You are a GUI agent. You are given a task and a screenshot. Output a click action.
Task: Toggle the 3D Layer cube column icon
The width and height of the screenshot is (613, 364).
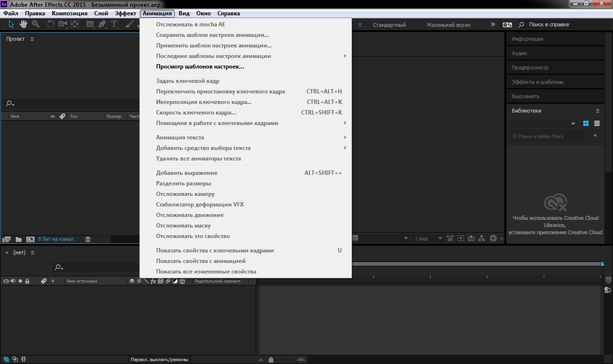[x=182, y=281]
